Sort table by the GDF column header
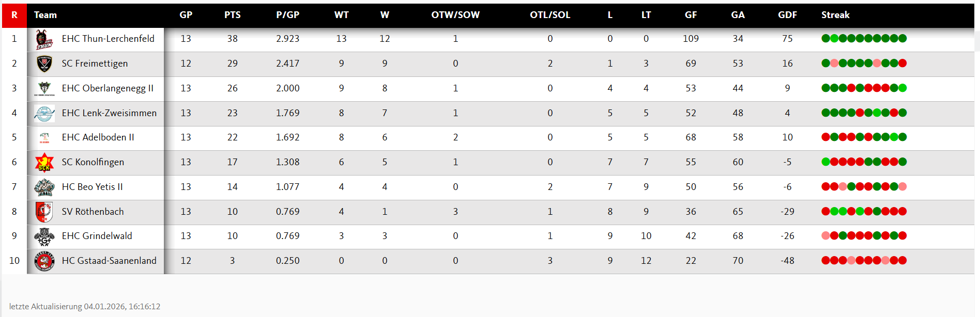 coord(787,15)
